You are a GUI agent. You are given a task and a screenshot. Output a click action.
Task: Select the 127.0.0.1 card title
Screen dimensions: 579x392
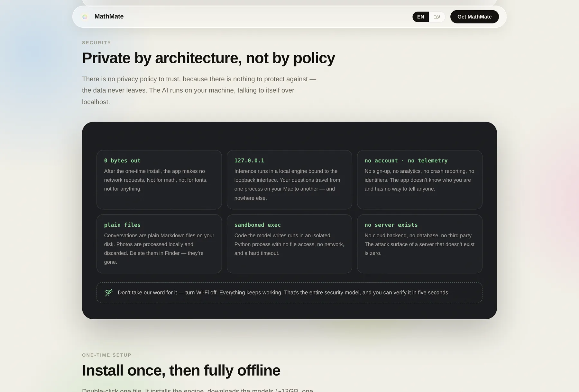click(x=249, y=160)
